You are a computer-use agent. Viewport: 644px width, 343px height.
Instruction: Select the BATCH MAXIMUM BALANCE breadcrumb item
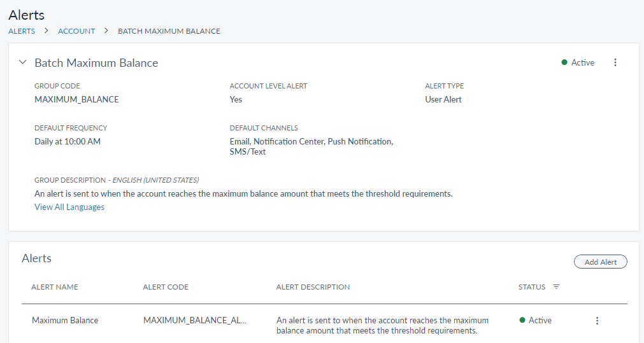(169, 31)
